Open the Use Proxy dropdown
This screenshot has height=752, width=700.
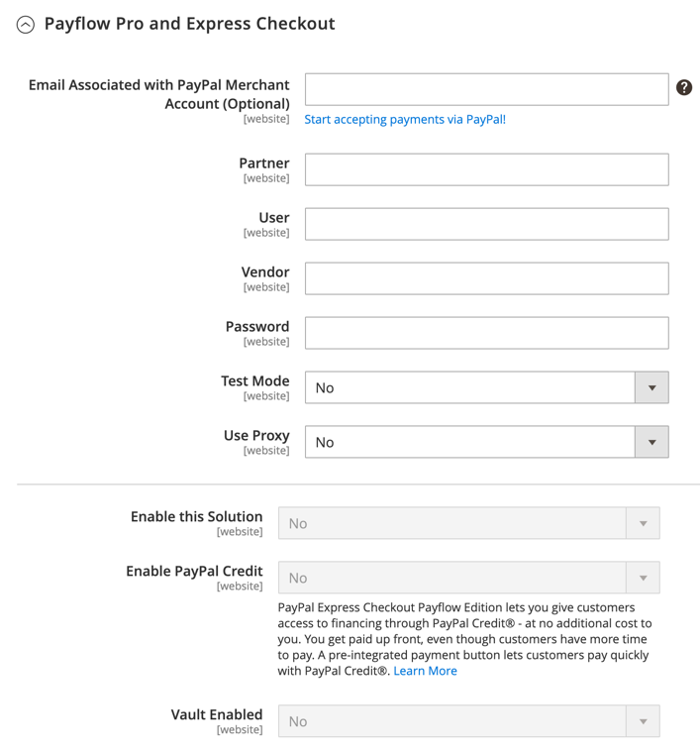point(486,442)
